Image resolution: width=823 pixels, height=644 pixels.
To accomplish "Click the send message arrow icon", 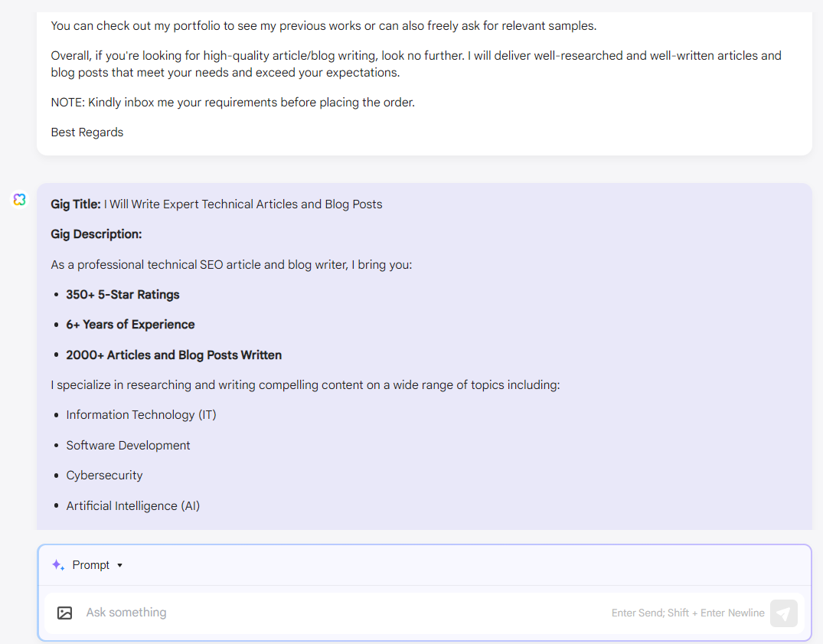I will click(x=783, y=613).
